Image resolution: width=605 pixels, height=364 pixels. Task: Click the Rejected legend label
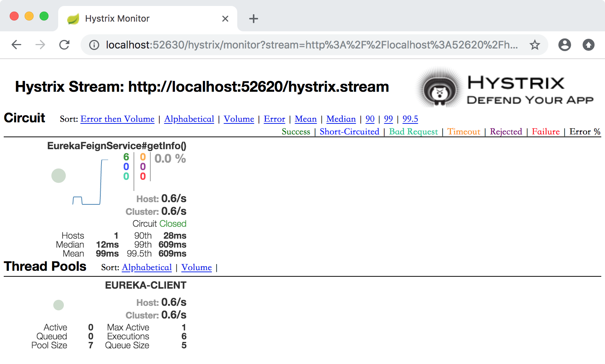[x=506, y=132]
